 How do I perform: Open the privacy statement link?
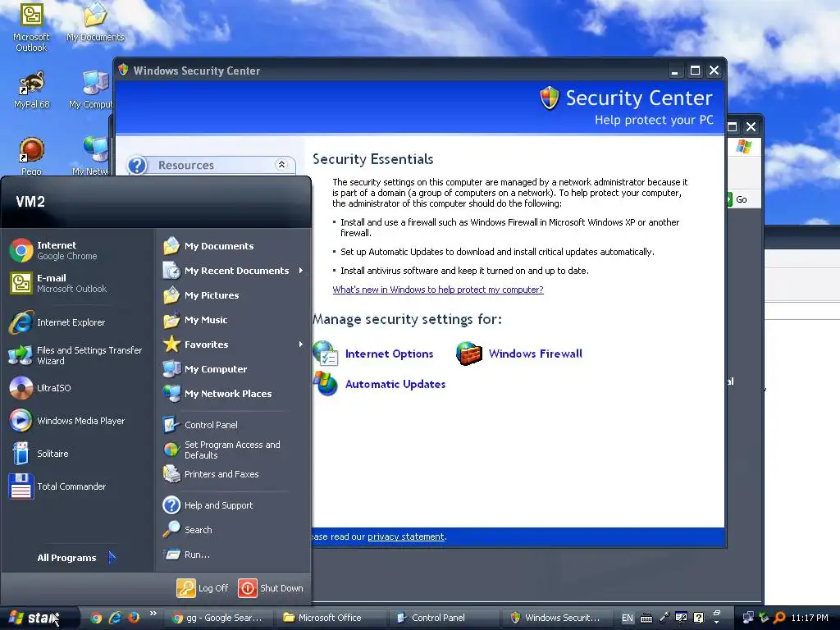pos(405,536)
